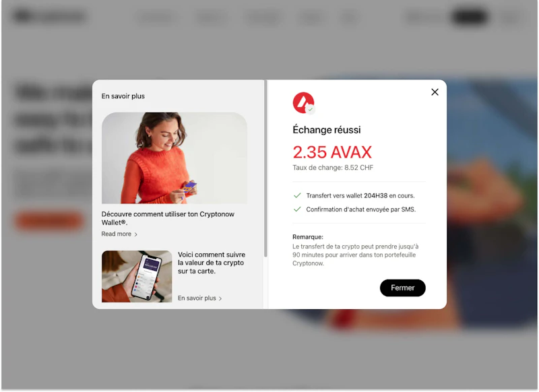Click the checkmark beside the SMS confirmation line

(297, 209)
